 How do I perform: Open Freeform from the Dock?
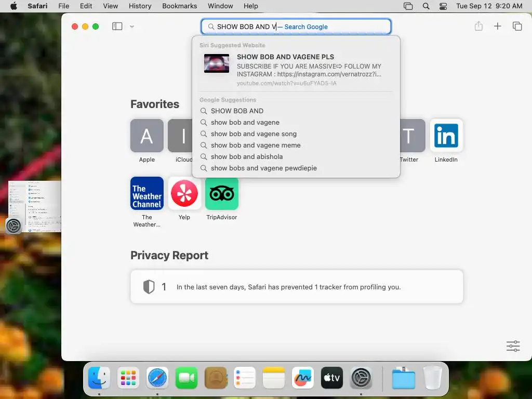(x=303, y=378)
